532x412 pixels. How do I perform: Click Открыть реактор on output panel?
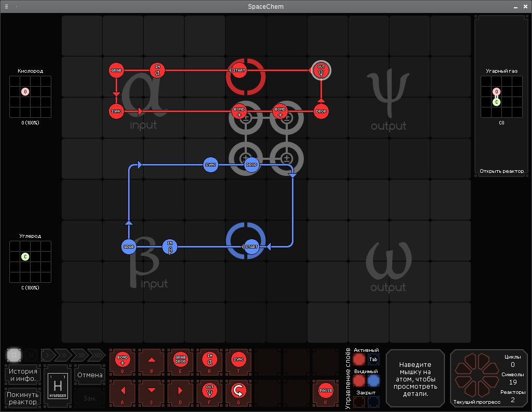(x=501, y=171)
